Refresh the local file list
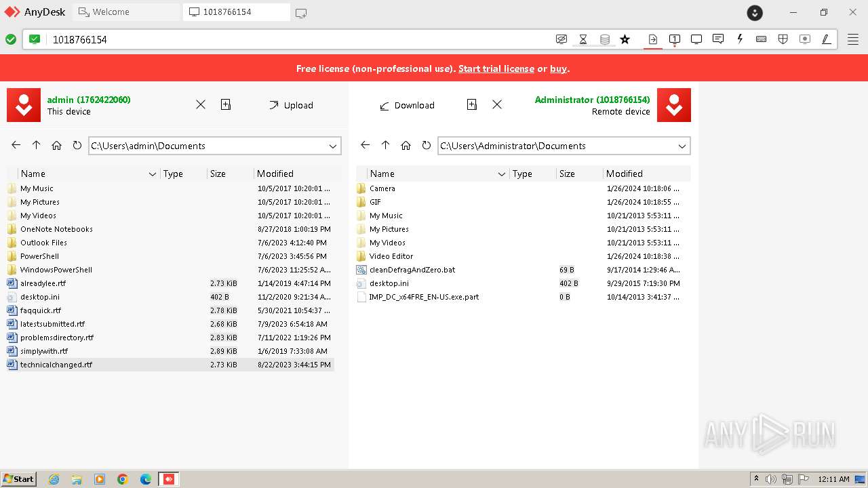 coord(77,145)
